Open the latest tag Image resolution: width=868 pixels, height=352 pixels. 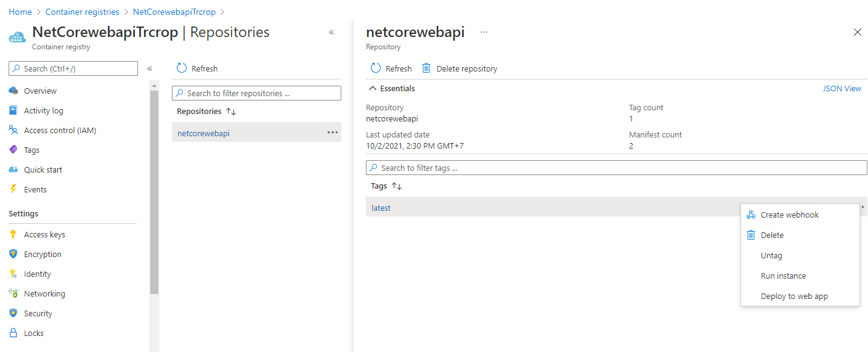coord(381,208)
